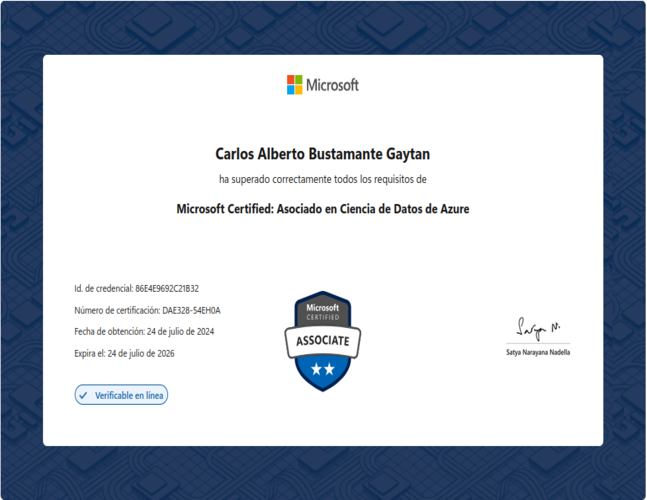Click the Satya Narayana Nadella printed name

click(x=538, y=352)
